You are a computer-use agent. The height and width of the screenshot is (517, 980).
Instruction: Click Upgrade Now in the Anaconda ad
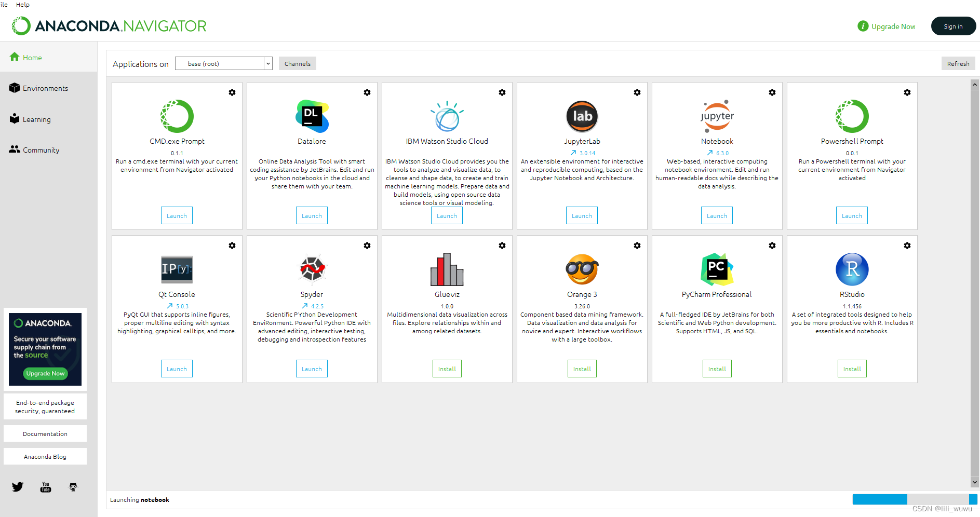(x=46, y=373)
